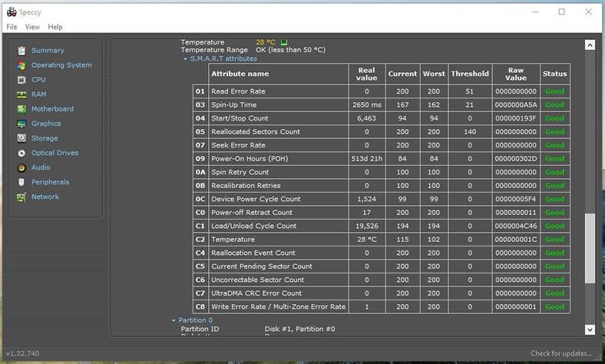Image resolution: width=605 pixels, height=364 pixels.
Task: Click the 2650 ms real value
Action: [x=366, y=105]
